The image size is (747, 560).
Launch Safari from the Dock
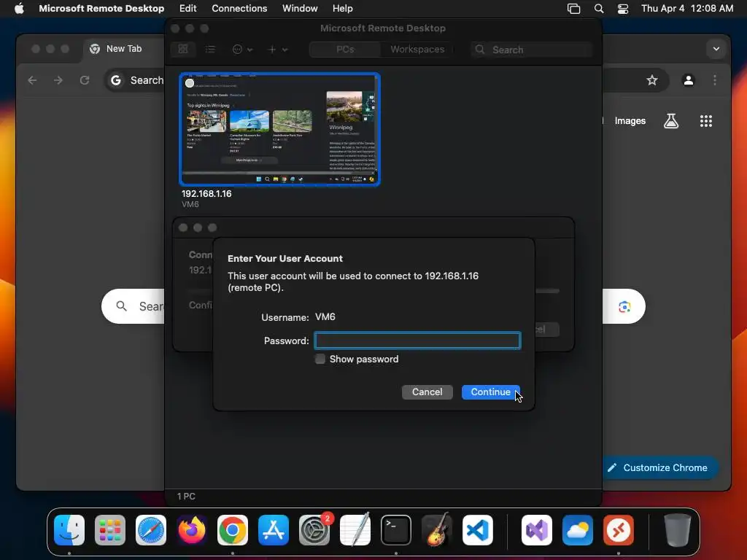pos(151,530)
